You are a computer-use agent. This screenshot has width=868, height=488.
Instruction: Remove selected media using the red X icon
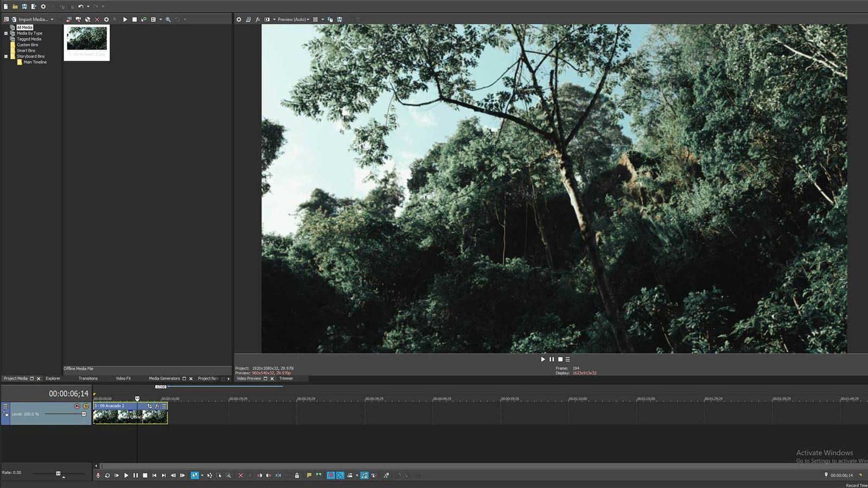click(97, 19)
